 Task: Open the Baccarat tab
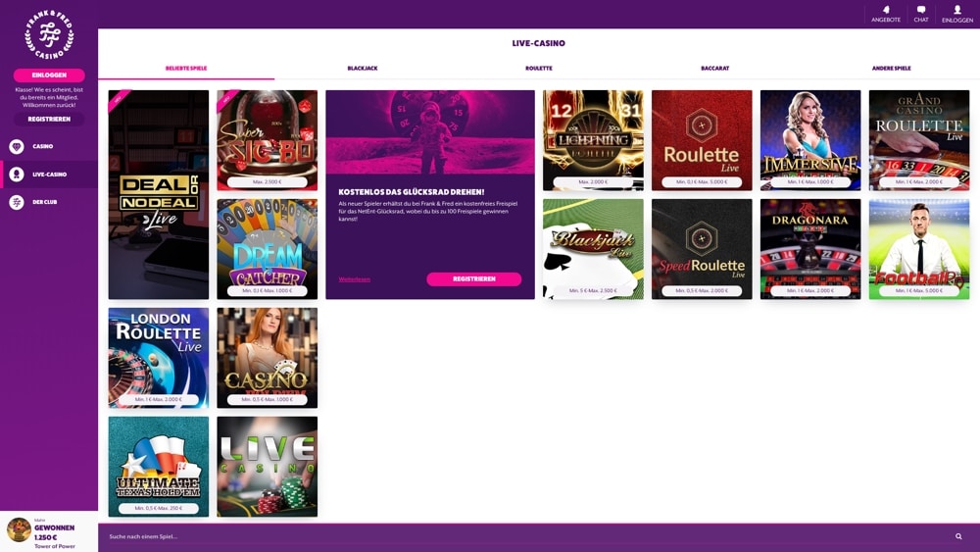715,68
